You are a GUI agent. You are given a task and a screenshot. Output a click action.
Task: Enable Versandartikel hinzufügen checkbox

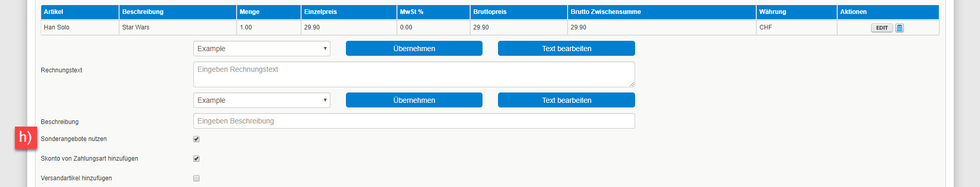(x=196, y=178)
